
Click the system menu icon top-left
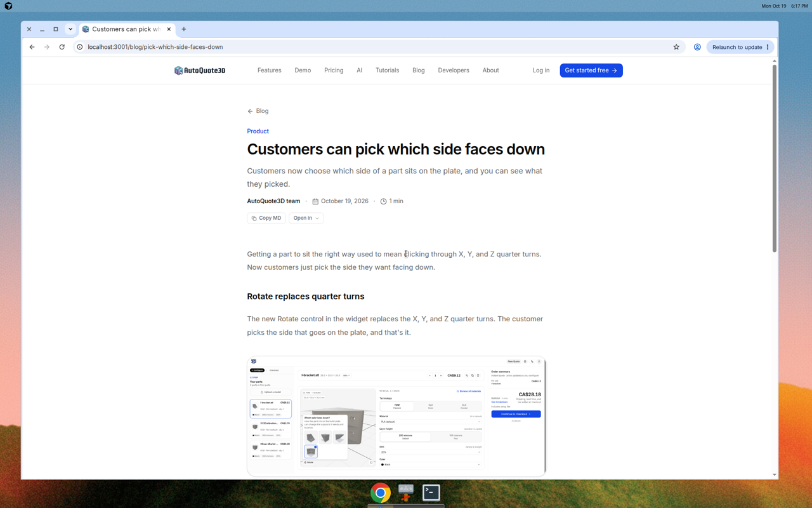(8, 6)
